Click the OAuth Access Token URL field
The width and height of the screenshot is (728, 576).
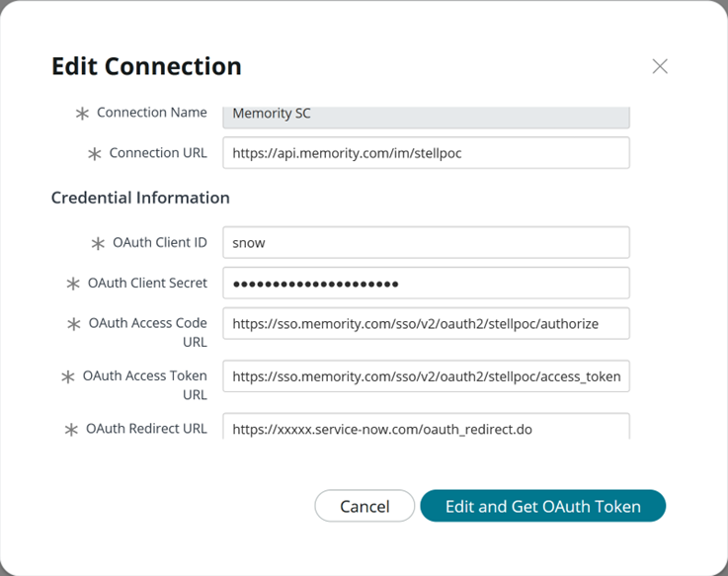pyautogui.click(x=426, y=375)
